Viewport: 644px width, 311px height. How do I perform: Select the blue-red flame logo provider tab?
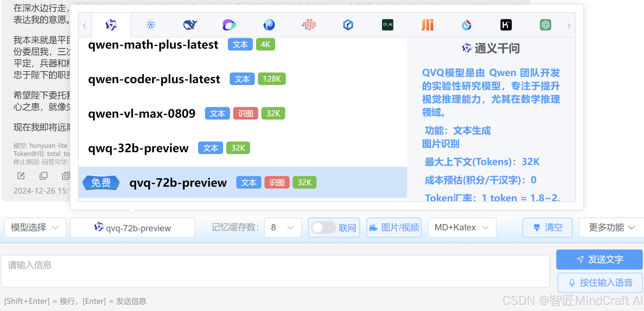[x=467, y=25]
